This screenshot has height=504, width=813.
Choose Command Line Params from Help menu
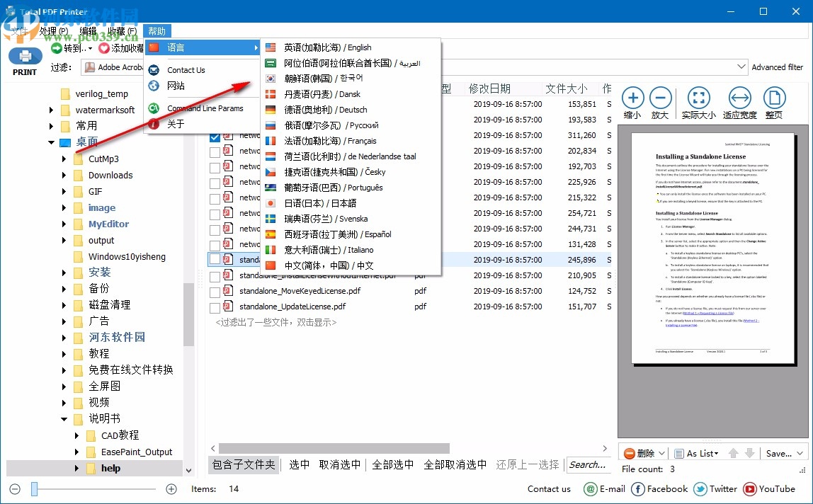point(204,108)
